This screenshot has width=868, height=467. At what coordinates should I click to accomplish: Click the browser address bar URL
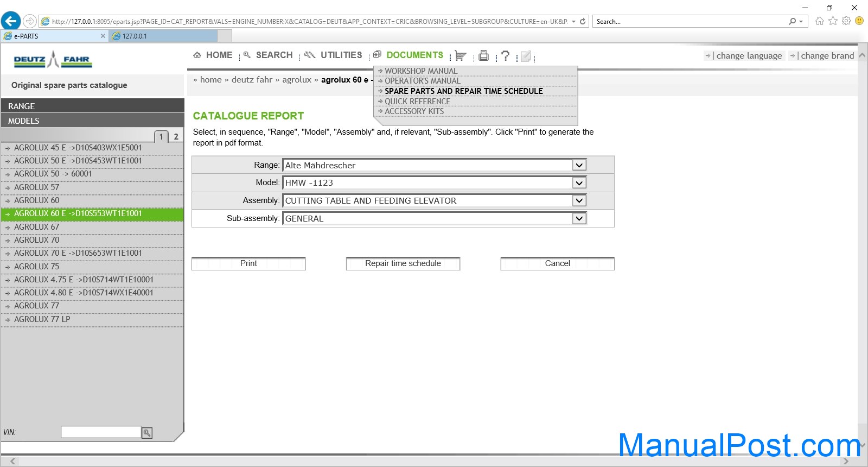(x=309, y=22)
